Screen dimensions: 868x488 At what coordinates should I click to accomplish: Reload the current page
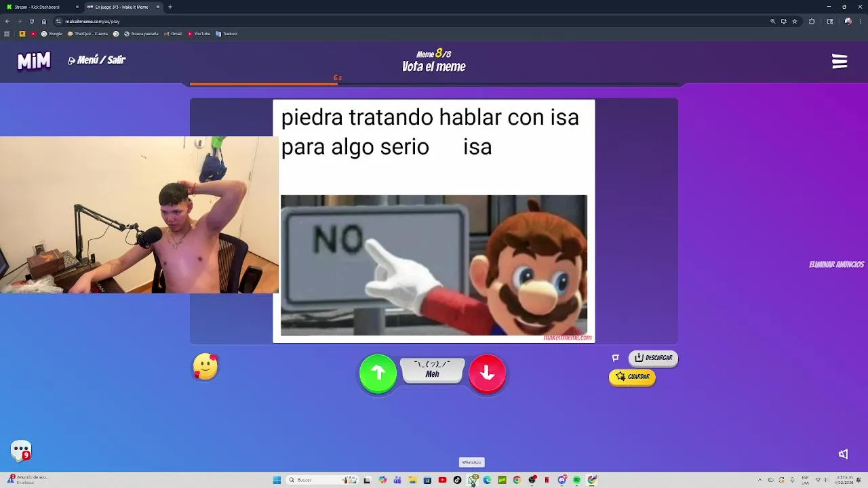31,21
